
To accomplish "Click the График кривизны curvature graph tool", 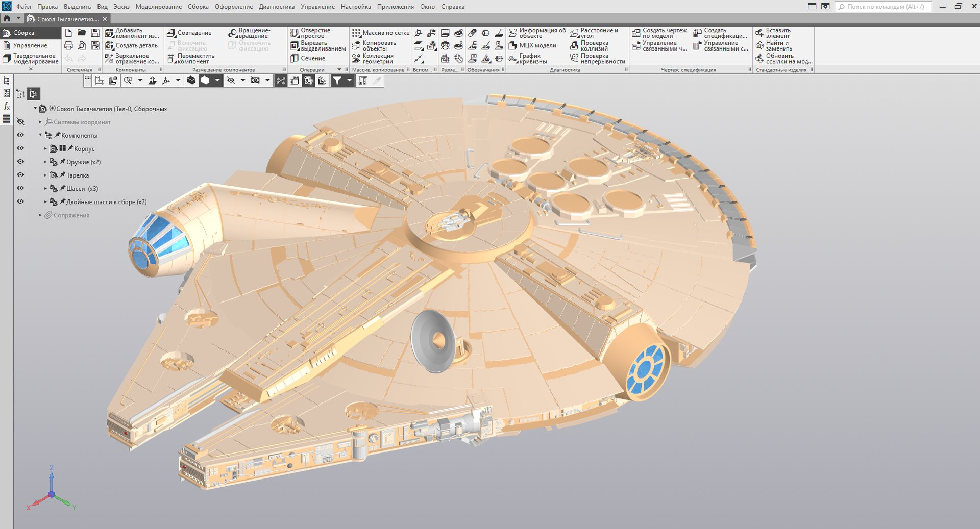I will click(x=528, y=59).
